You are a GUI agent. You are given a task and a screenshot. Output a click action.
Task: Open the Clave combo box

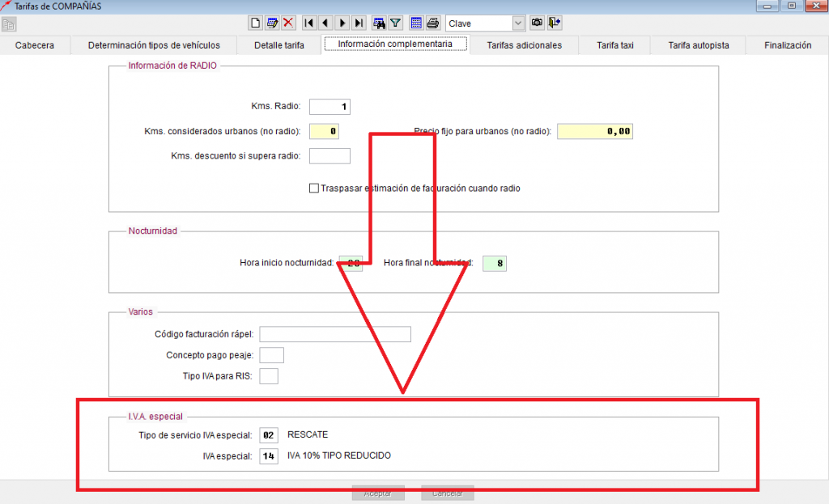click(486, 23)
